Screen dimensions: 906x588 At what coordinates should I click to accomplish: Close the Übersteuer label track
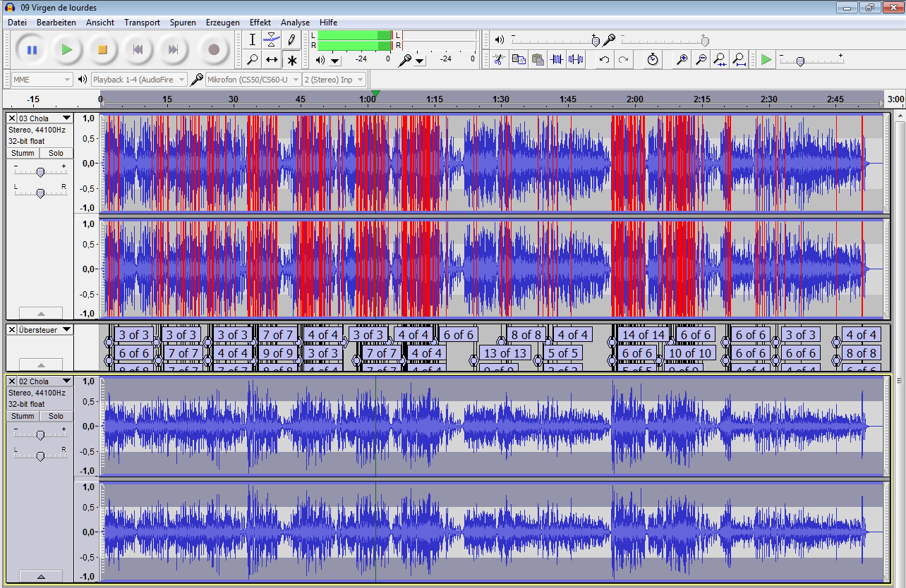pos(12,329)
